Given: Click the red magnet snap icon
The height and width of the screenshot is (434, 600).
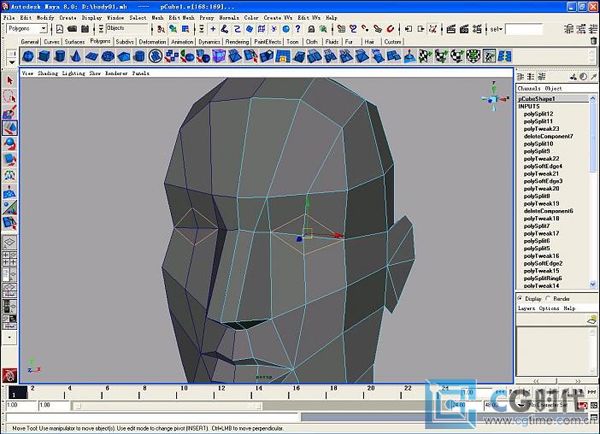Looking at the screenshot, I should click(390, 29).
